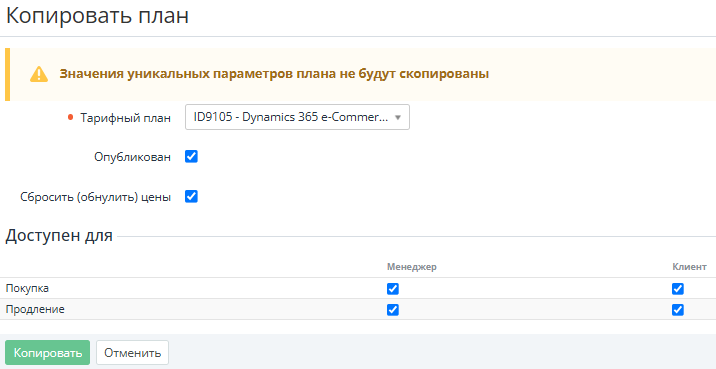716x369 pixels.
Task: Open the Тарифный план dropdown
Action: click(297, 117)
